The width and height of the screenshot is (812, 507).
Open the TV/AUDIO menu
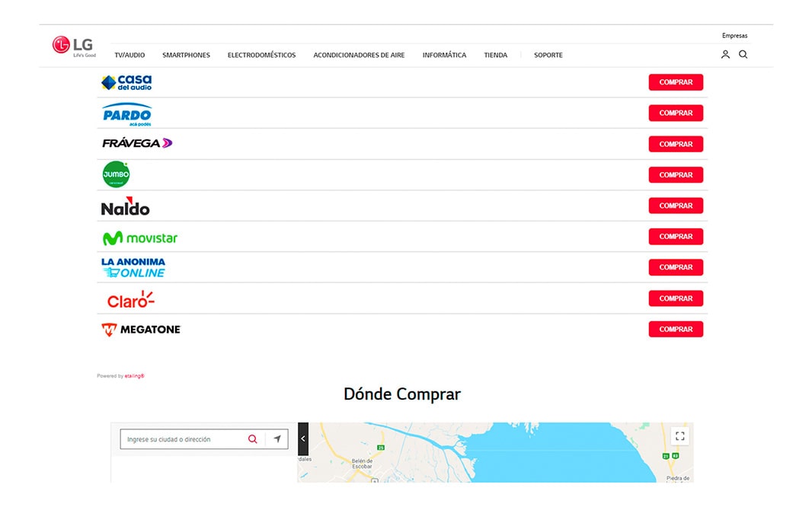coord(129,55)
